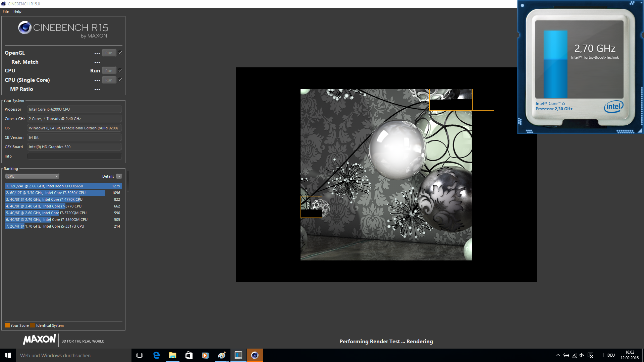Open the File menu
Image resolution: width=644 pixels, height=362 pixels.
click(6, 11)
